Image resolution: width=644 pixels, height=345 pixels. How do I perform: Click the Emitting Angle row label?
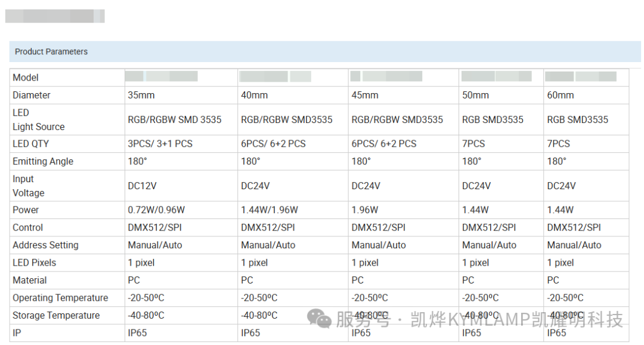point(43,162)
